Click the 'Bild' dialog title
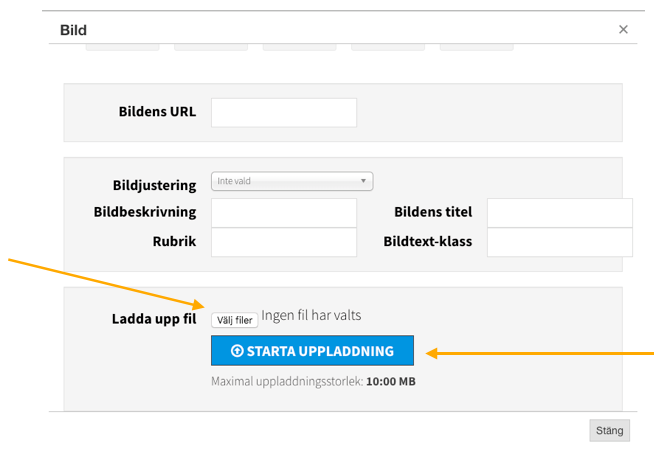Screen dimensions: 665x471 [73, 30]
